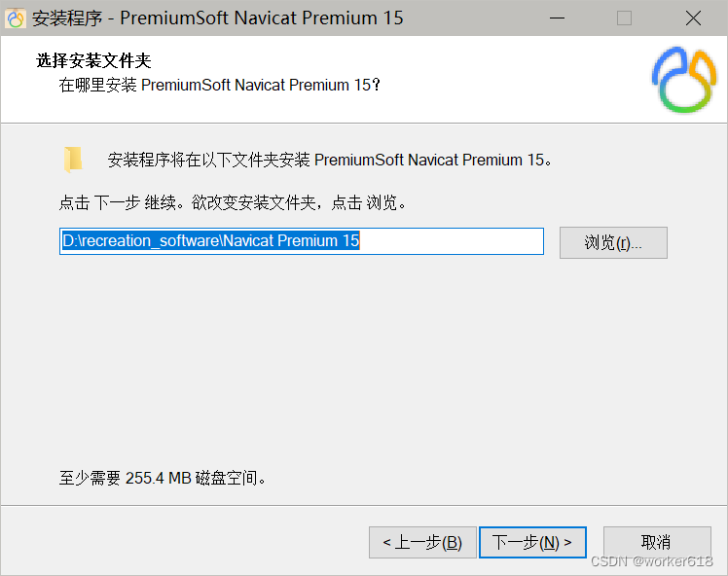This screenshot has width=728, height=576.
Task: Click the 点击 下一步 继续 instruction text
Action: [233, 202]
